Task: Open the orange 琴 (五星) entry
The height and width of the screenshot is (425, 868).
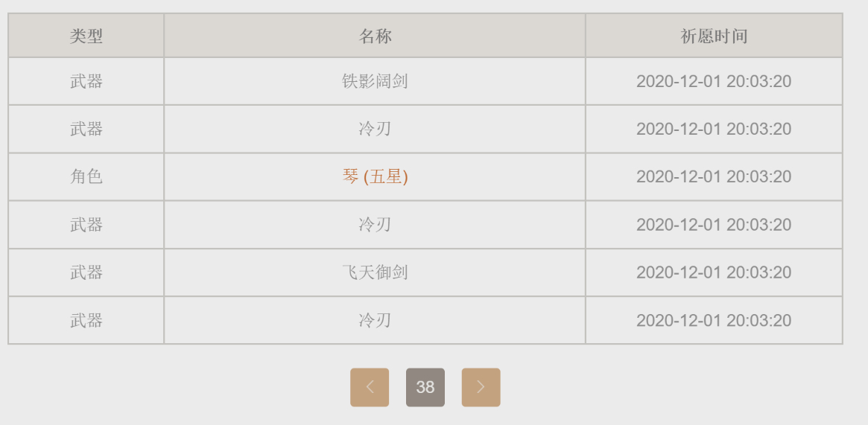Action: pyautogui.click(x=375, y=177)
